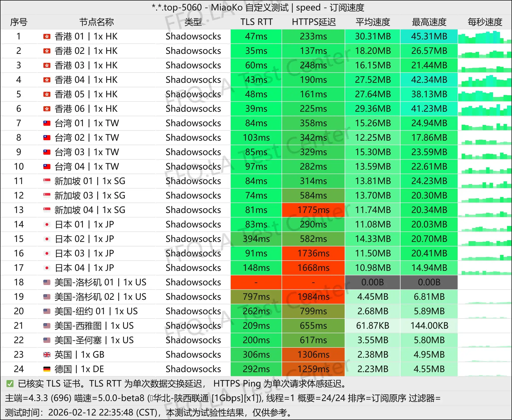Click the green checkmark icon at bottom left
The image size is (512, 420).
(x=10, y=384)
